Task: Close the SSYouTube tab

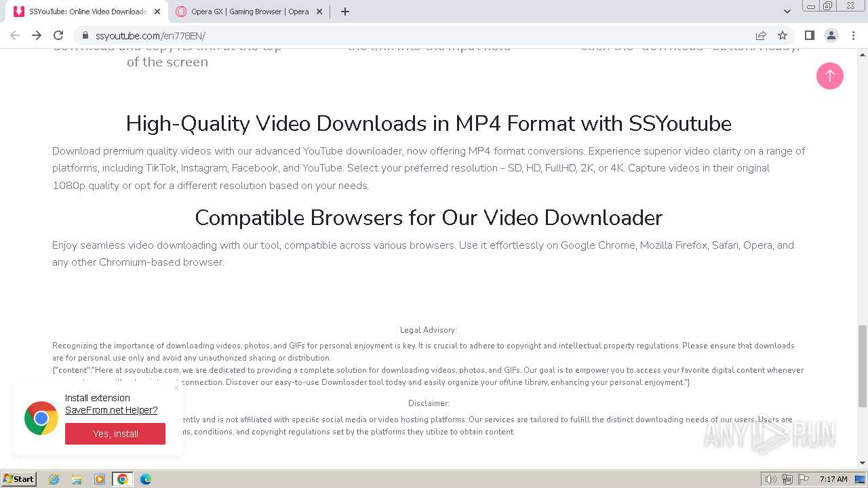Action: (x=157, y=12)
